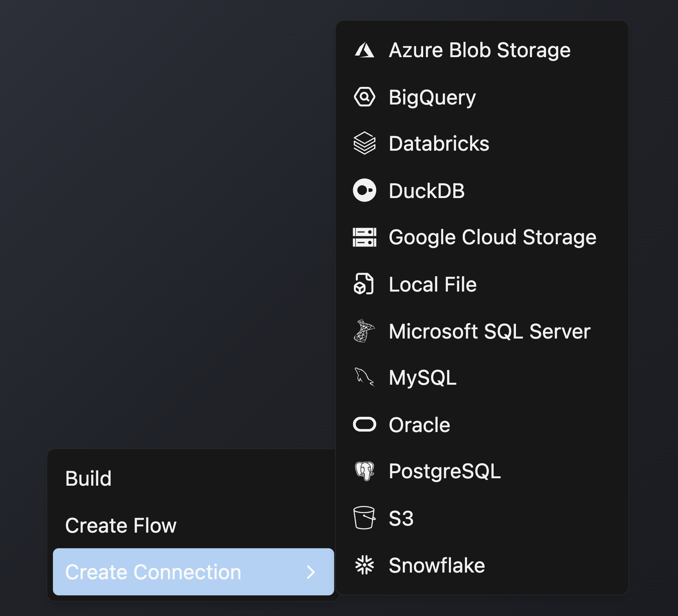Click the Databricks stacked layers icon
The width and height of the screenshot is (678, 616).
(364, 143)
